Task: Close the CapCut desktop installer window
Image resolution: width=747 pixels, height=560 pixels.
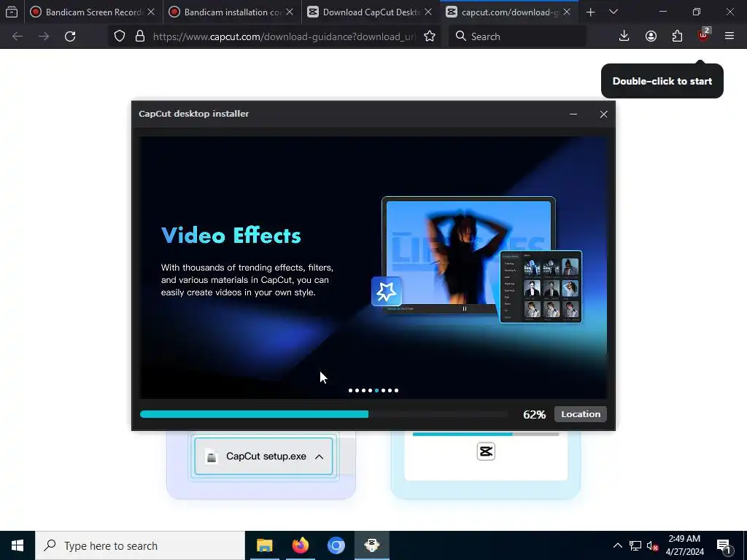Action: click(603, 114)
